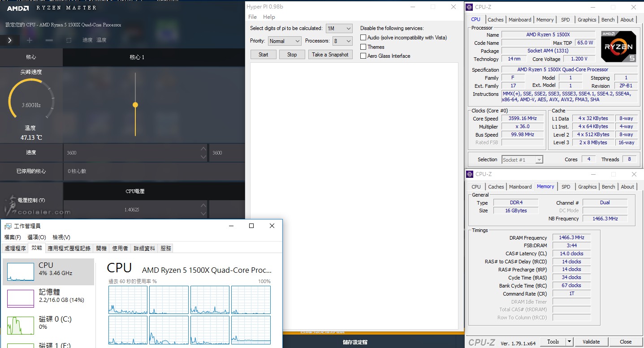644x348 pixels.
Task: Switch to 應用程式歷程記錄 tab
Action: click(69, 248)
